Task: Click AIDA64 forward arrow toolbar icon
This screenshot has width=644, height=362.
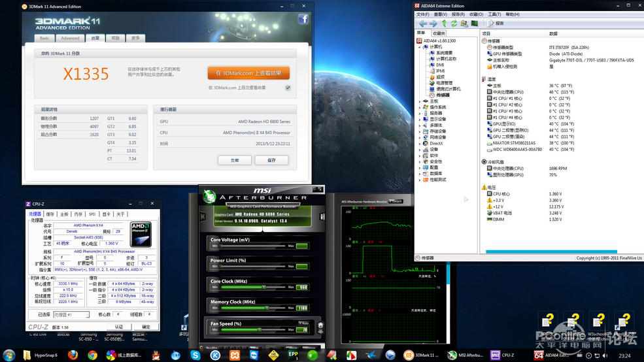Action: tap(433, 24)
